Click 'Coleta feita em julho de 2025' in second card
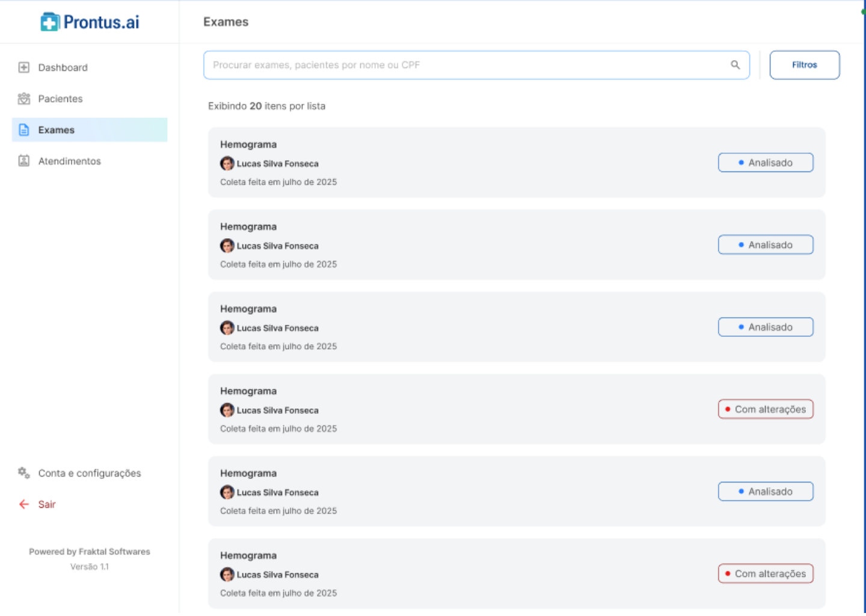This screenshot has width=866, height=616. click(278, 264)
